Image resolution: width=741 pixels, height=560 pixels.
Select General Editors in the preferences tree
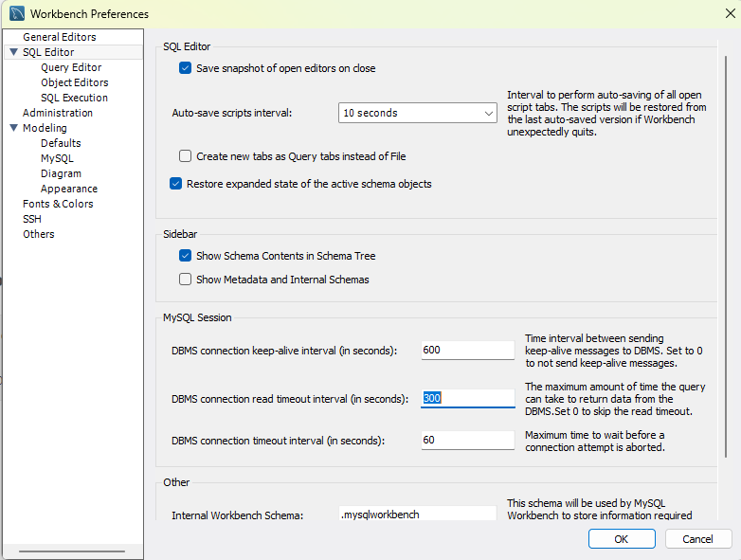point(60,37)
